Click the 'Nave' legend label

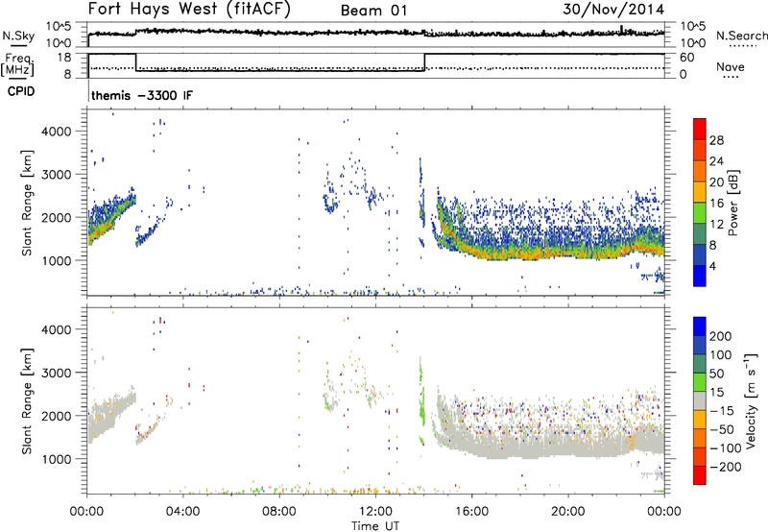pyautogui.click(x=731, y=66)
